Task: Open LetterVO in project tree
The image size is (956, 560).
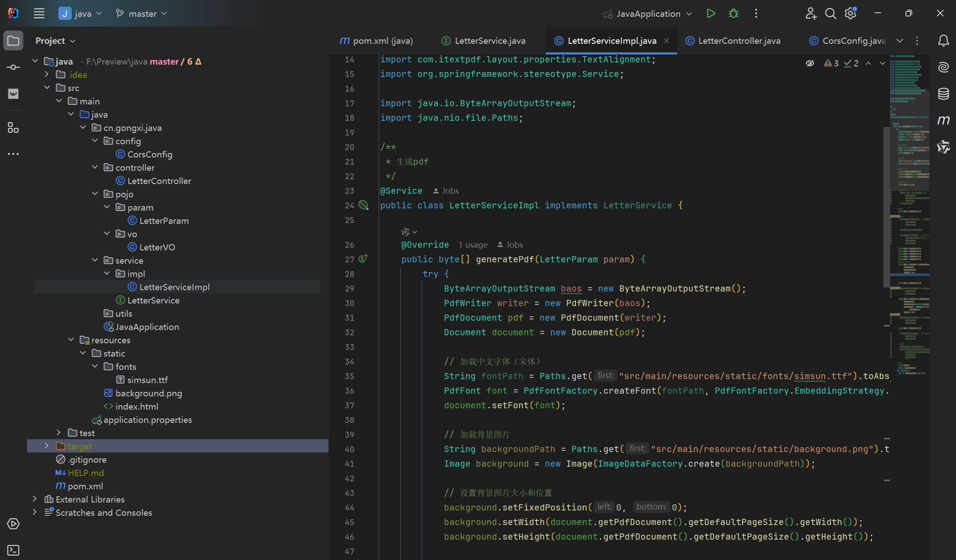Action: [151, 247]
